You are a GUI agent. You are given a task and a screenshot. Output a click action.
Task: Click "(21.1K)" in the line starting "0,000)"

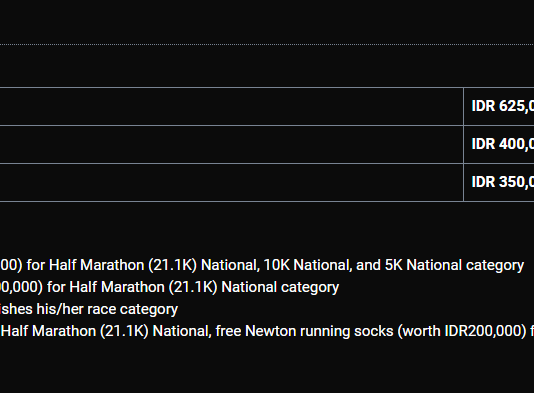[x=193, y=287]
